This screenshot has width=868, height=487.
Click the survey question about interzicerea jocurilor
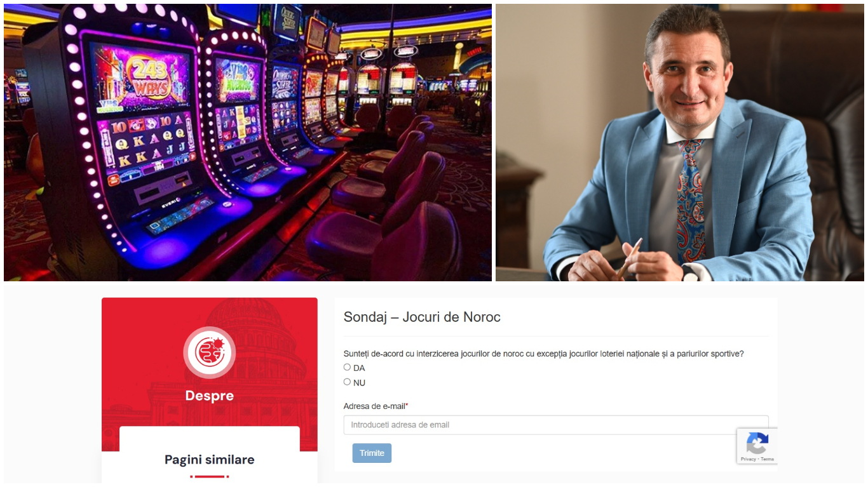[544, 354]
